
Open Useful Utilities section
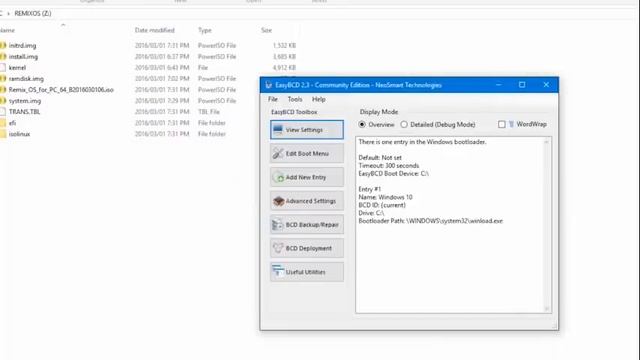pos(307,272)
